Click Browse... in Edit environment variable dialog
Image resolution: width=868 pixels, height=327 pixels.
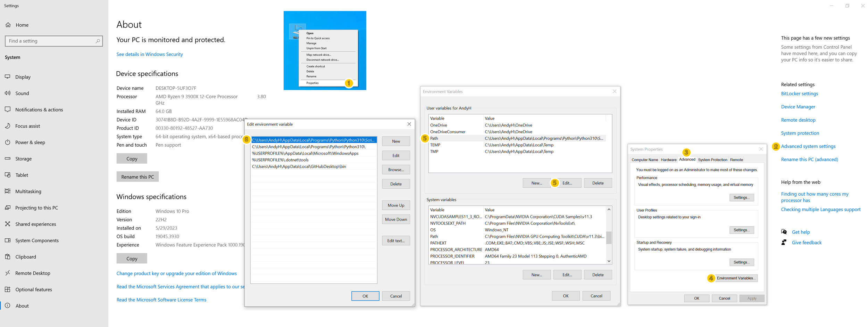(x=396, y=170)
